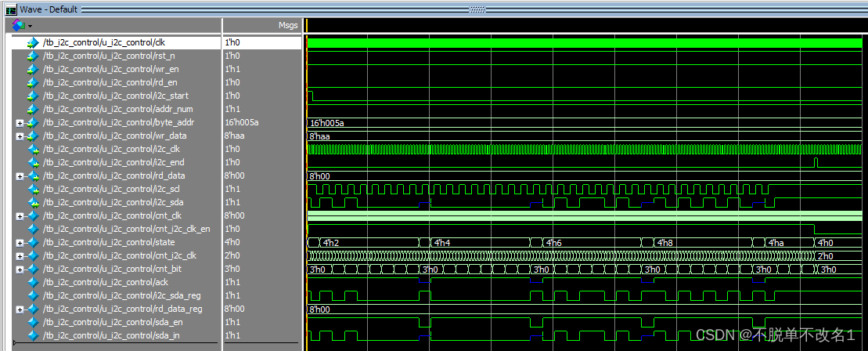Click the wr_en signal icon
This screenshot has width=868, height=351.
[x=33, y=69]
